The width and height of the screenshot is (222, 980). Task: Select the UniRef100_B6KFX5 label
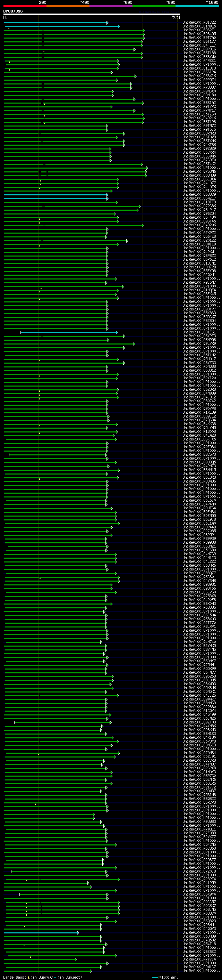point(199,439)
